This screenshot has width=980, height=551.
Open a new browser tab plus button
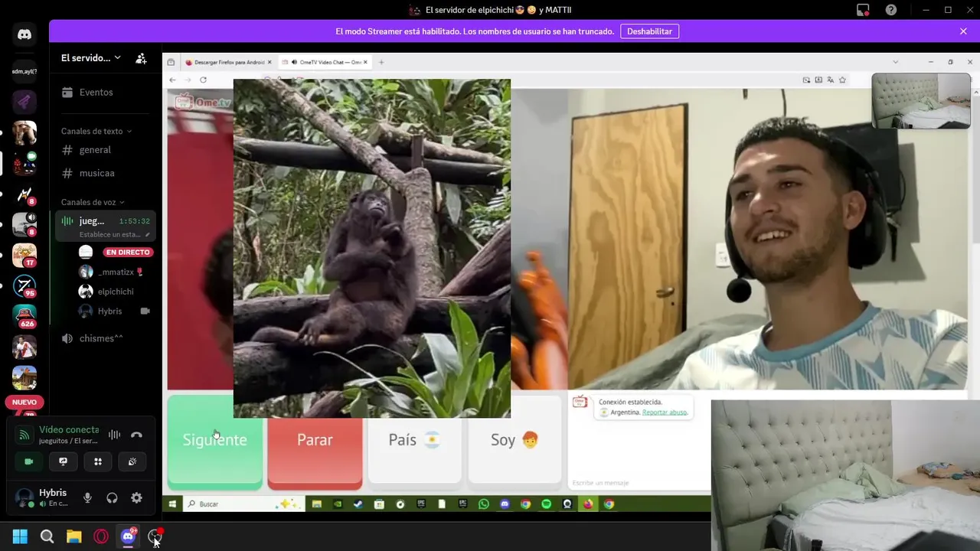click(x=381, y=62)
